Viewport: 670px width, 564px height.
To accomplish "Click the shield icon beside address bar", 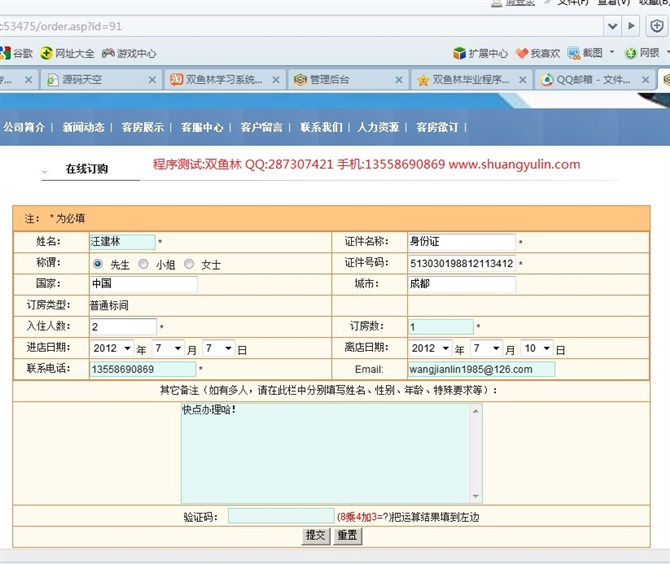I will click(656, 26).
